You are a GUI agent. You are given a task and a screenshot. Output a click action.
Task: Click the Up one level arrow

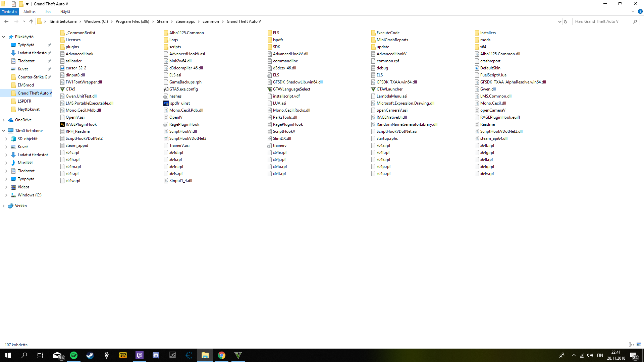click(x=31, y=21)
